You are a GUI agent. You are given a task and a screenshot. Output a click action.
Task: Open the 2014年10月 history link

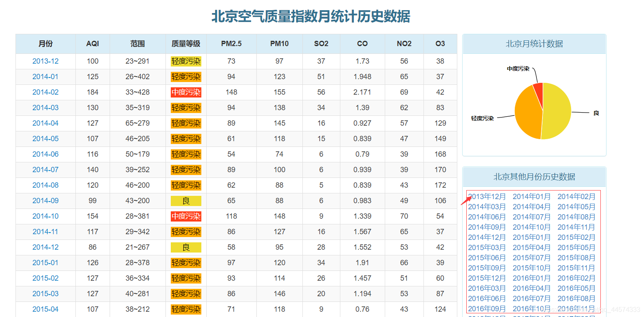(x=532, y=227)
